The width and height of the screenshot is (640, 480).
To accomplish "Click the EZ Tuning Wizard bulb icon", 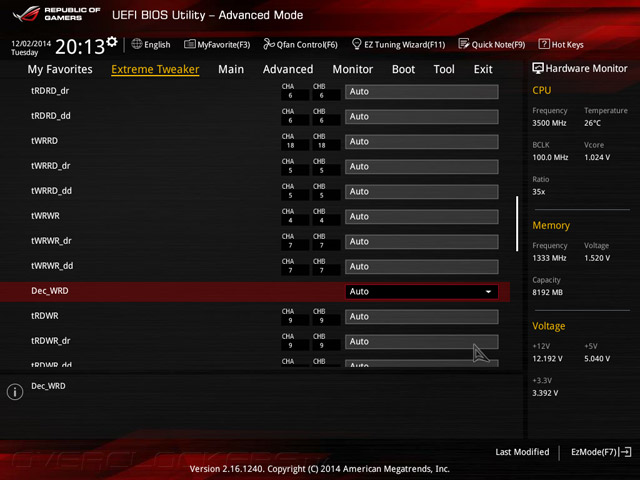I will coord(356,44).
